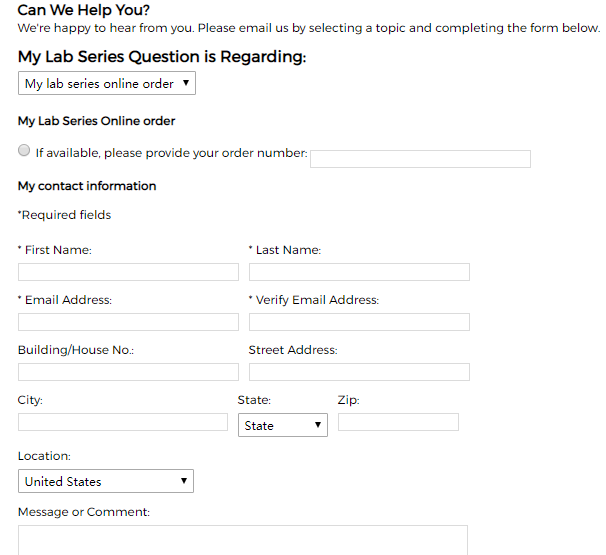This screenshot has height=555, width=606.
Task: Open the 'My lab series online order' topic dropdown
Action: pyautogui.click(x=107, y=83)
